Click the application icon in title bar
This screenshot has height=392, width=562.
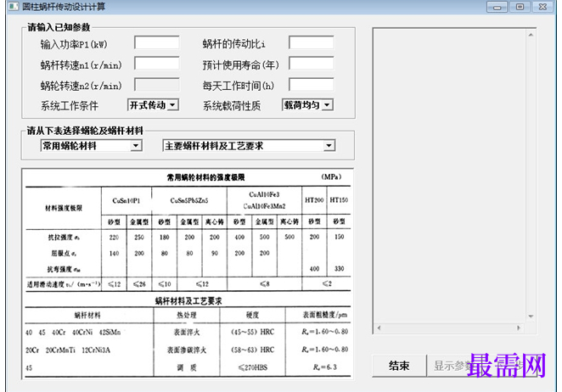tap(14, 6)
